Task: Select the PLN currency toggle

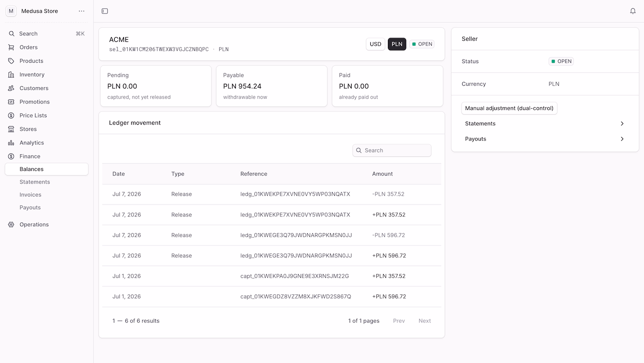Action: click(397, 44)
